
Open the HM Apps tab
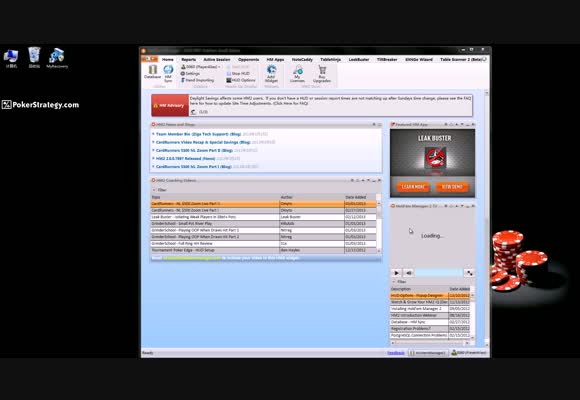275,59
